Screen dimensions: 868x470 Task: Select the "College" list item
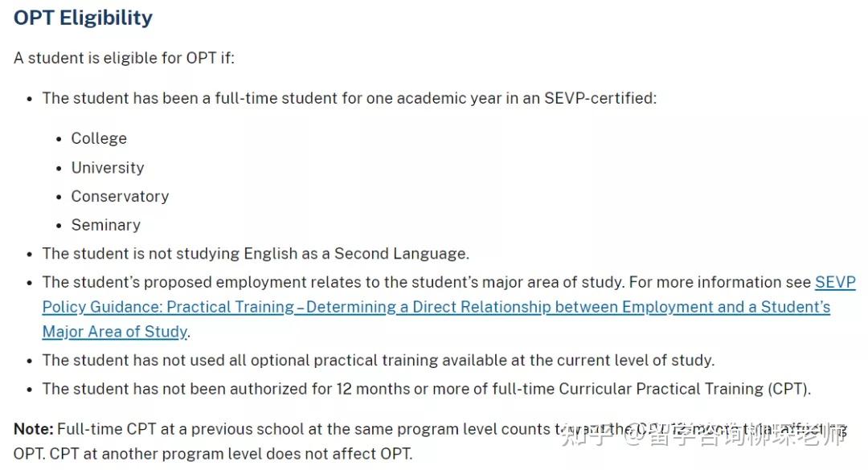coord(99,138)
